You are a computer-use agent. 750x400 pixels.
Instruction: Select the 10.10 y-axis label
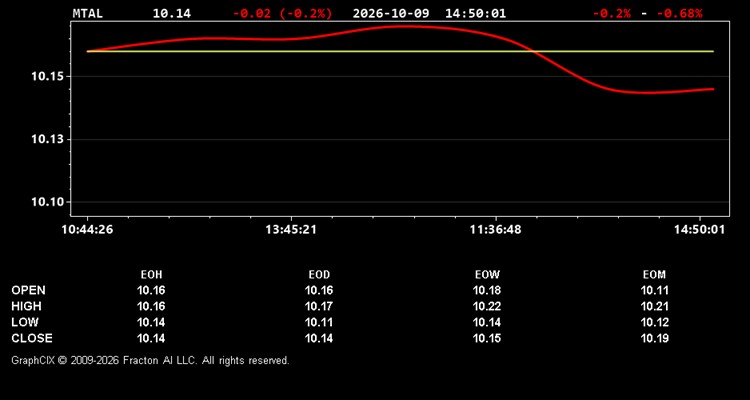coord(47,202)
